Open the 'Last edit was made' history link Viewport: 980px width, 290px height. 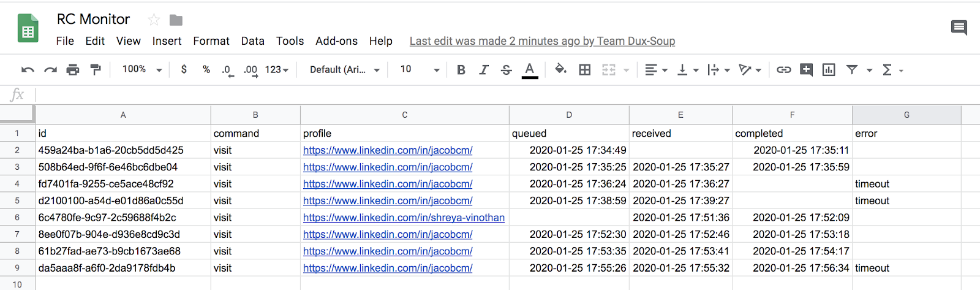point(542,41)
